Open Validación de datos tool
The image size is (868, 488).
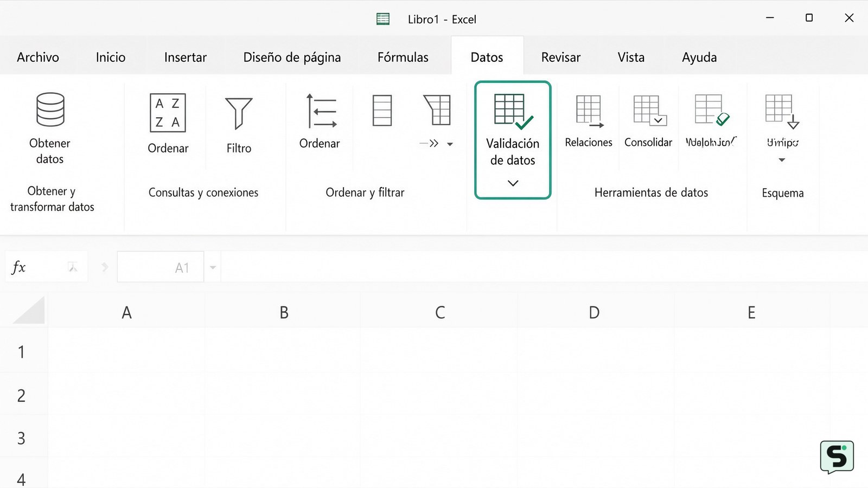513,140
